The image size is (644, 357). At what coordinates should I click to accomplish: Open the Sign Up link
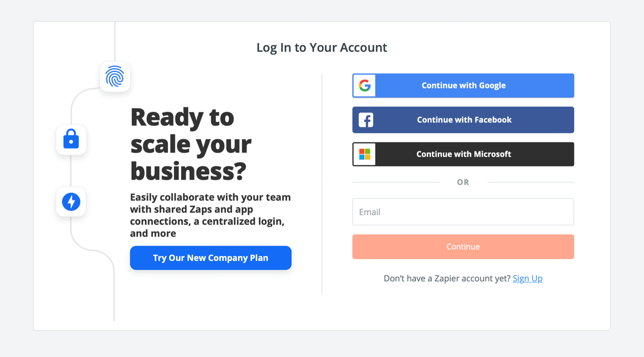pyautogui.click(x=527, y=278)
